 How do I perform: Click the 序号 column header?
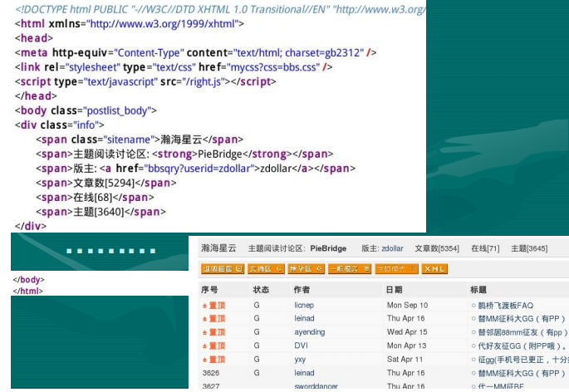coord(209,290)
